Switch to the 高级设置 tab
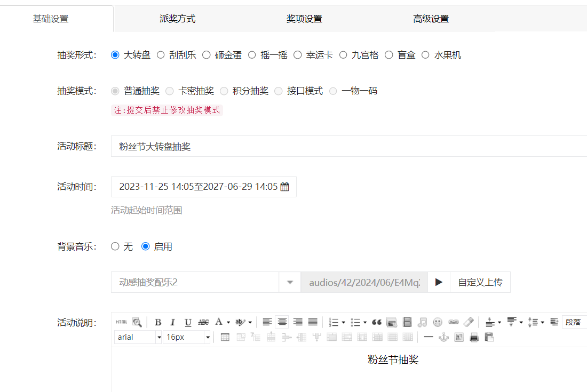The height and width of the screenshot is (392, 587). 431,19
